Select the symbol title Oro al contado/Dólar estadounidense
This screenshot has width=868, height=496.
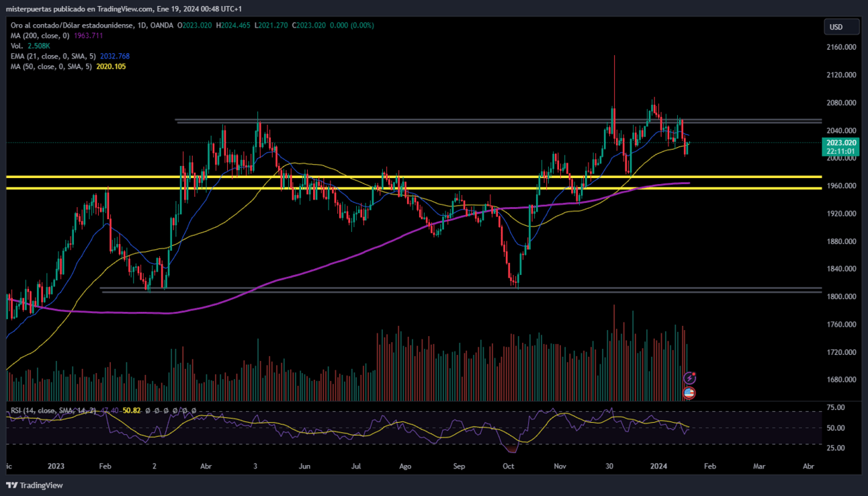coord(71,26)
